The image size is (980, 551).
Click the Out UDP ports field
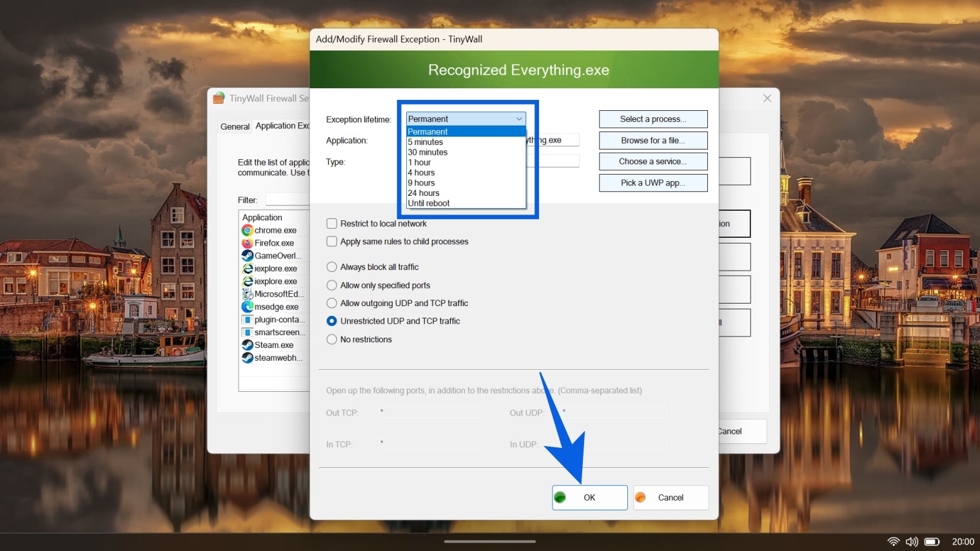(614, 412)
